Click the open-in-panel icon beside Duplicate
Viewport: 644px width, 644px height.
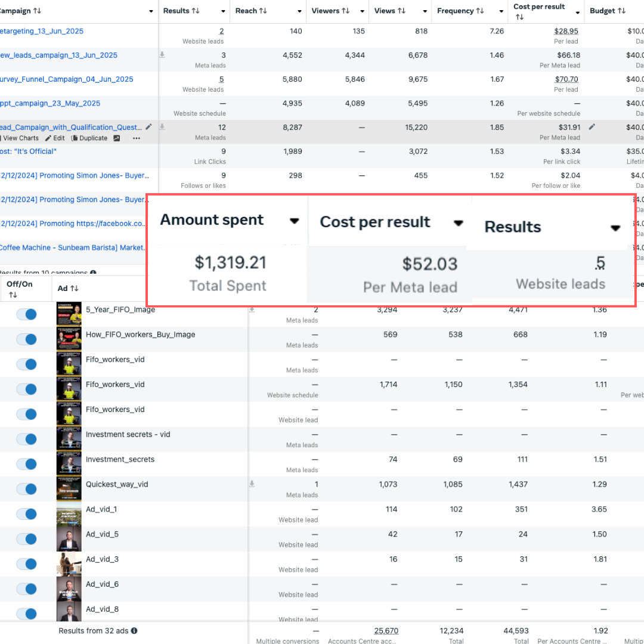pos(116,138)
